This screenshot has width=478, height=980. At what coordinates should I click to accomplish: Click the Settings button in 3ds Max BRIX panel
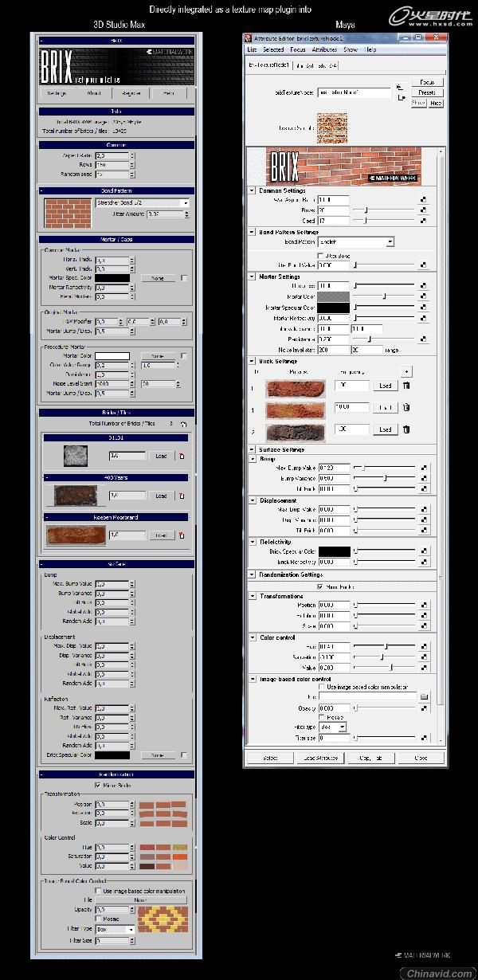coord(57,93)
